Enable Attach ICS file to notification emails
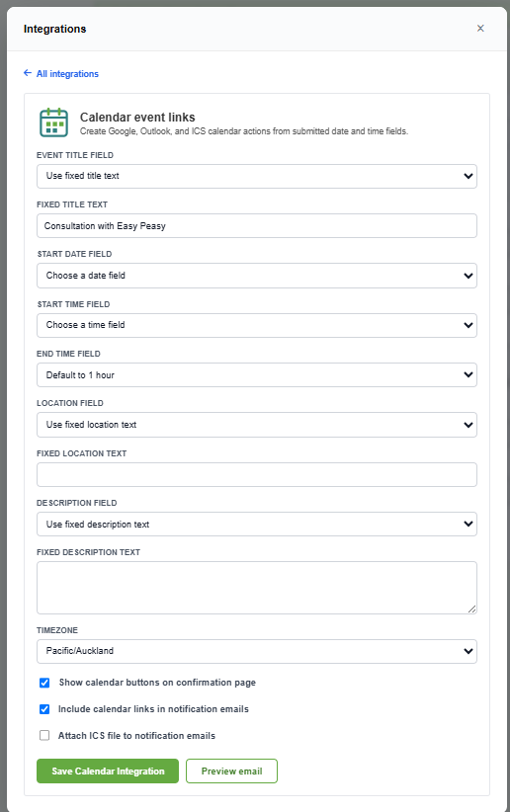This screenshot has height=812, width=510. 44,735
